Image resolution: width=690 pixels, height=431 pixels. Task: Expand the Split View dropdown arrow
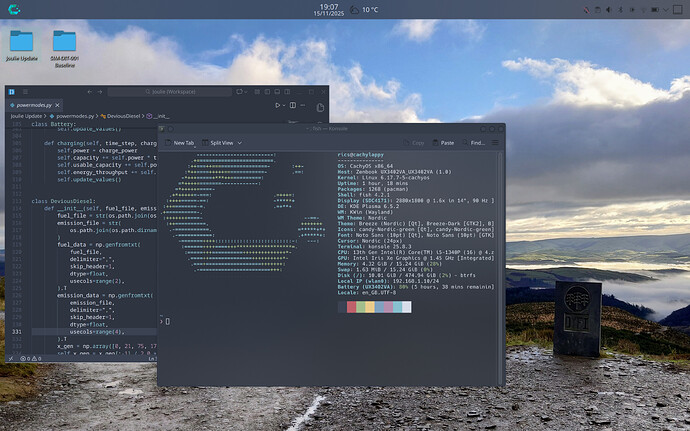240,143
